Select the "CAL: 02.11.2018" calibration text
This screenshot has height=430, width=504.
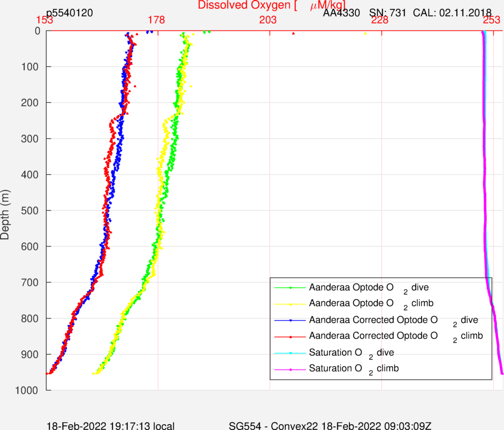point(452,13)
